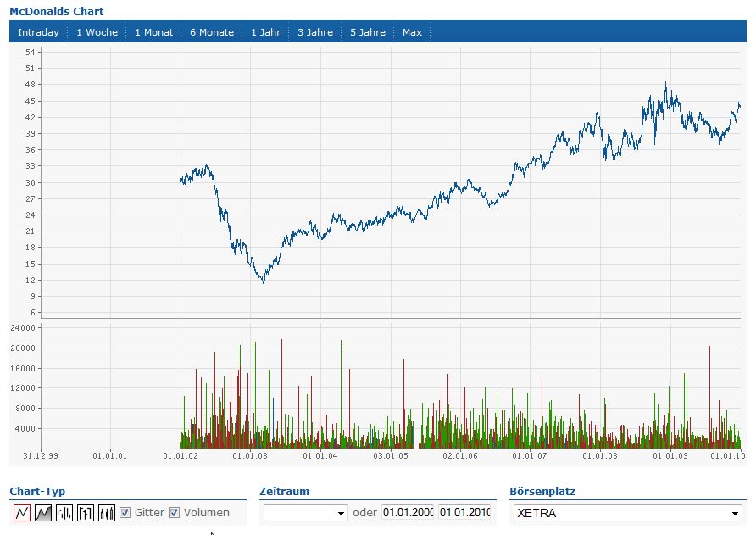Select the OHLC chart type icon
This screenshot has height=535, width=756.
[x=86, y=512]
